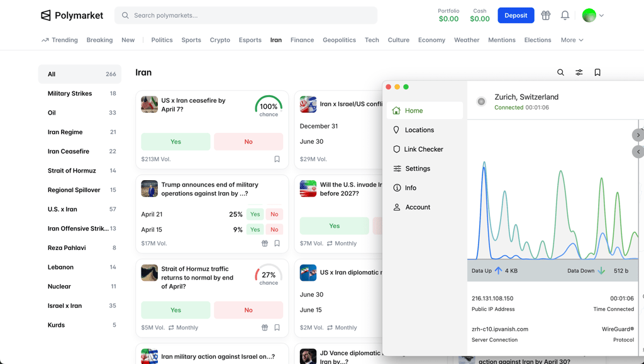Click the Cash balance
This screenshot has height=364, width=644.
point(480,16)
